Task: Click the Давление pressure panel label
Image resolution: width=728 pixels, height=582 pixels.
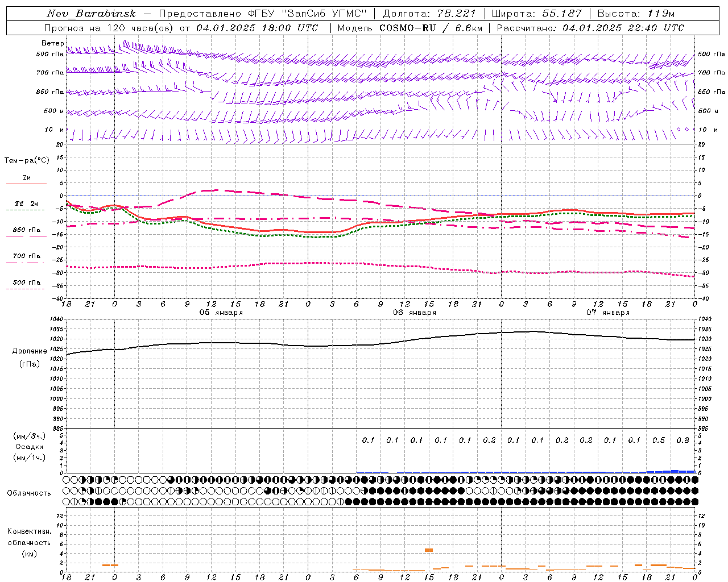Action: coord(29,351)
